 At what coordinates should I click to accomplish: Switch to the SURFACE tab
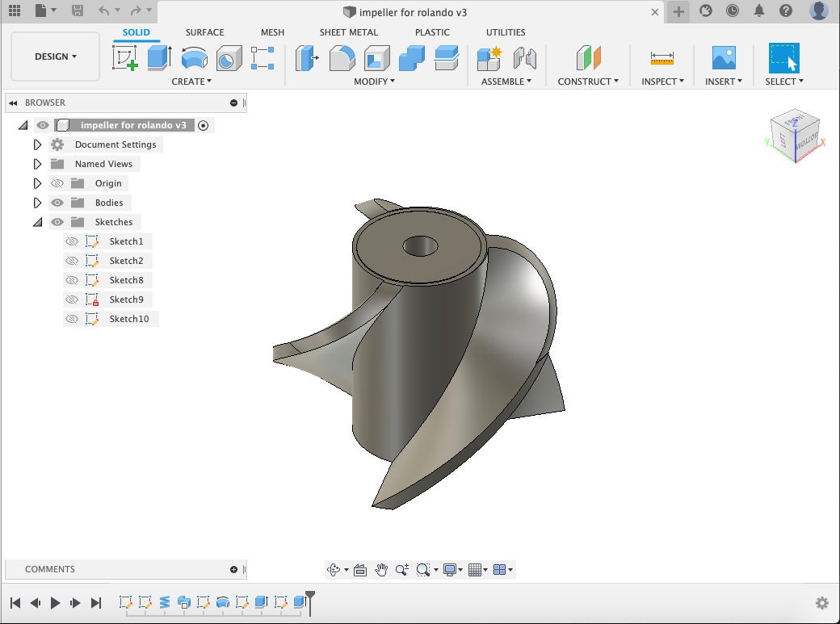click(204, 32)
